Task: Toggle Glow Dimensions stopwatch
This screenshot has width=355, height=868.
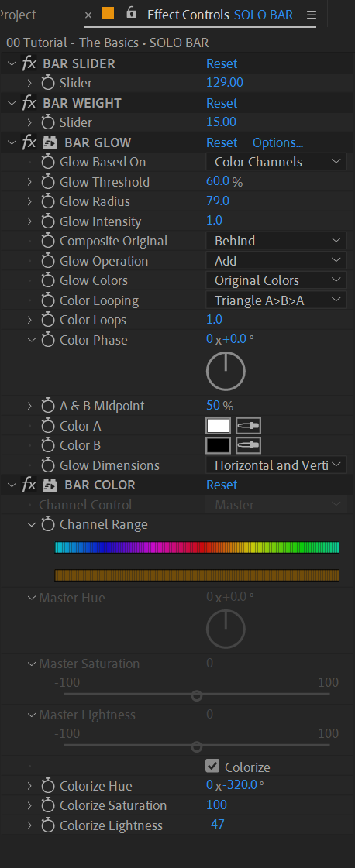Action: pos(48,465)
